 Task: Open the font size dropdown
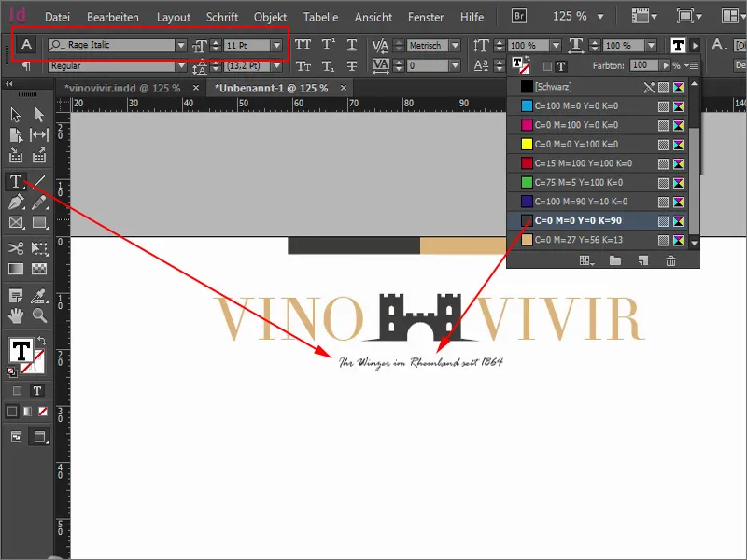point(276,45)
